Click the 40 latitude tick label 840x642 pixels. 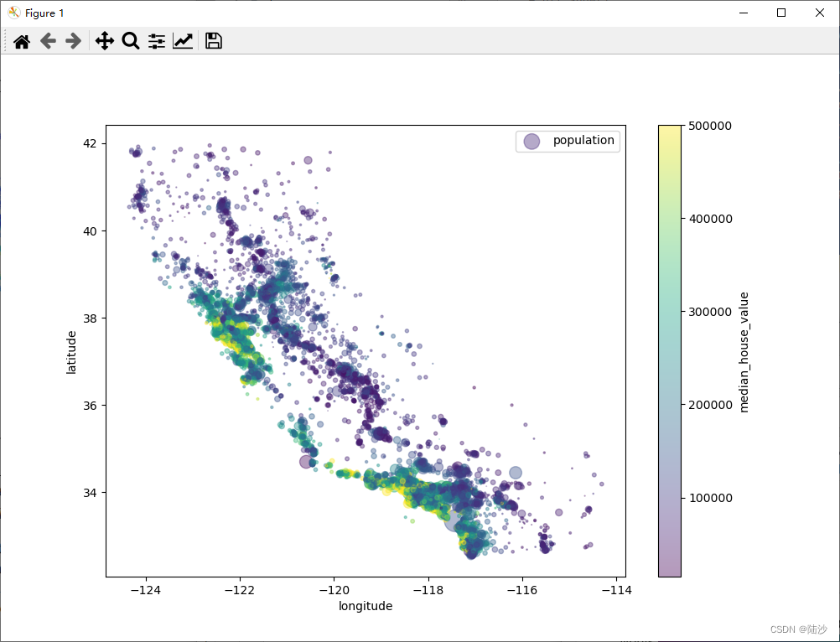pyautogui.click(x=90, y=231)
